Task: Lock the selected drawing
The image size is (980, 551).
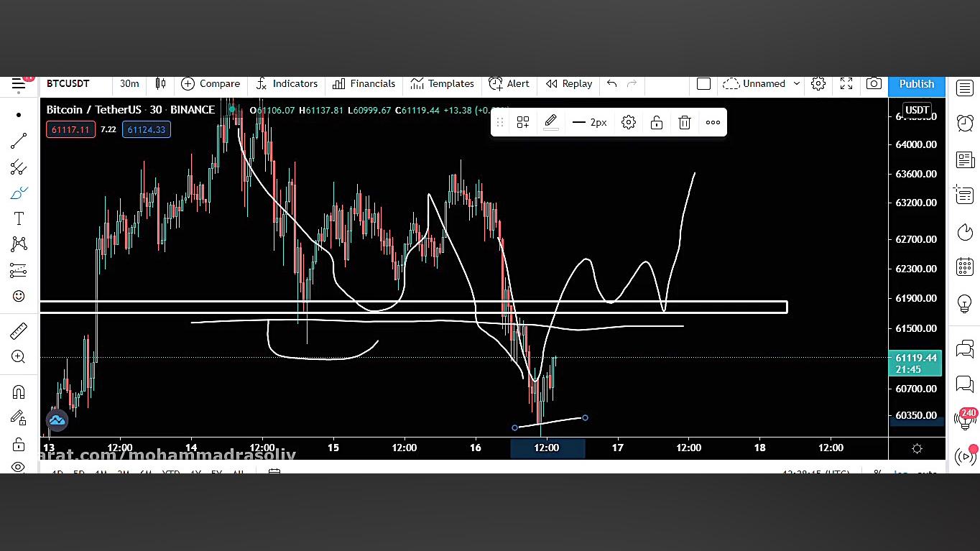Action: coord(657,122)
